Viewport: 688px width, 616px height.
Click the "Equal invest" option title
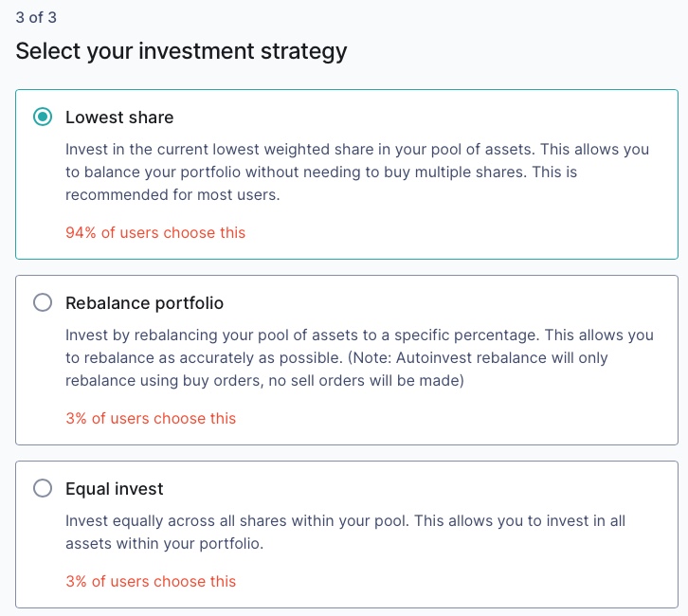pyautogui.click(x=115, y=489)
